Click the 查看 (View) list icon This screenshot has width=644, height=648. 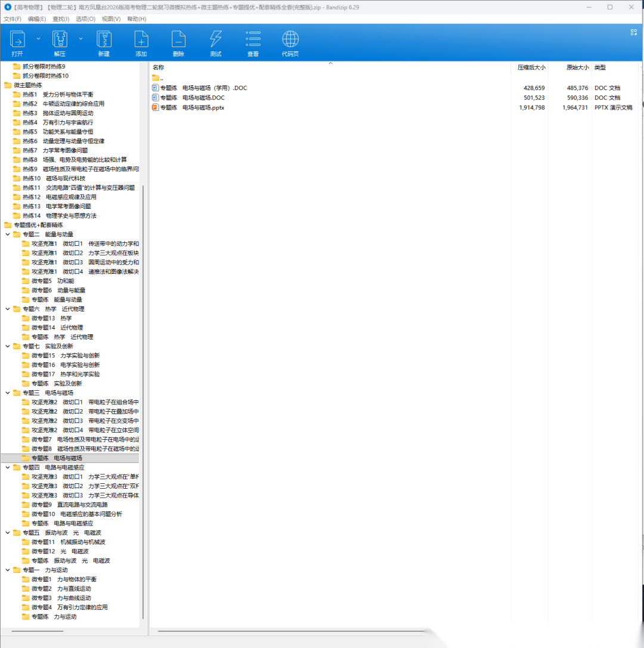253,41
